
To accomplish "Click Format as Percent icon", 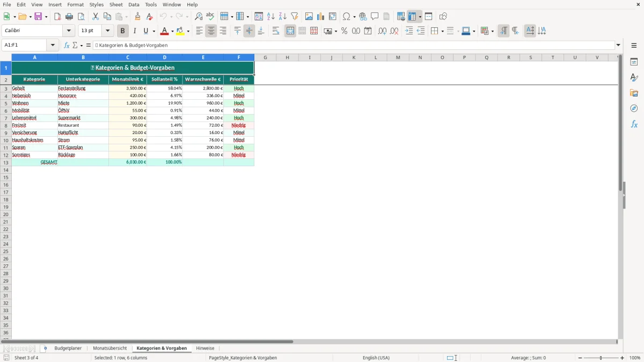I will point(344,31).
